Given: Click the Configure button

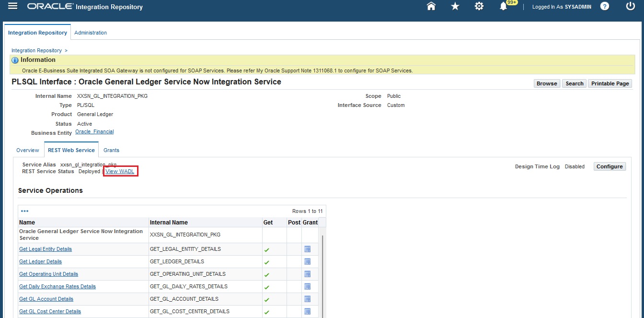Looking at the screenshot, I should tap(609, 166).
